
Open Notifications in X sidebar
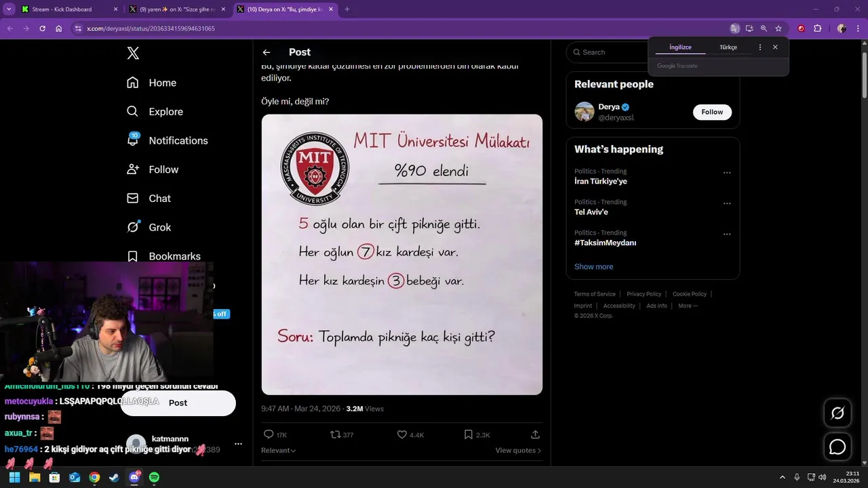click(x=167, y=140)
